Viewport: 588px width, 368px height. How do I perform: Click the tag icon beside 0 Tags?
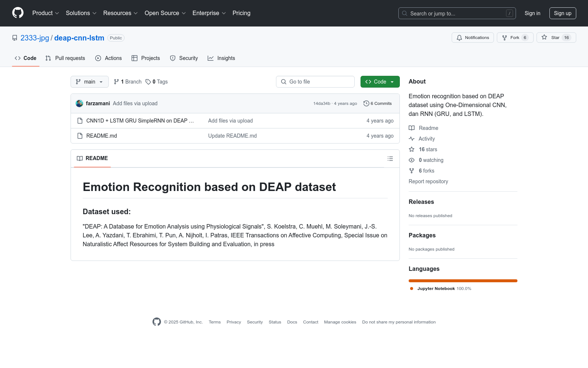(148, 82)
